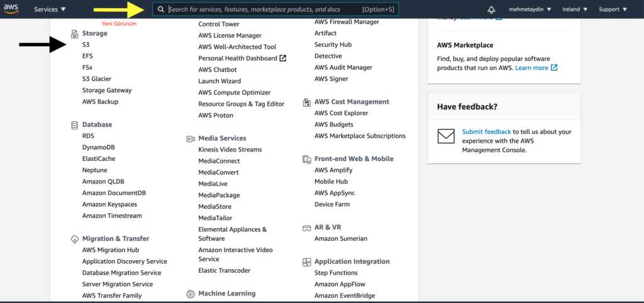Open the S3 service
644x303 pixels.
click(86, 45)
